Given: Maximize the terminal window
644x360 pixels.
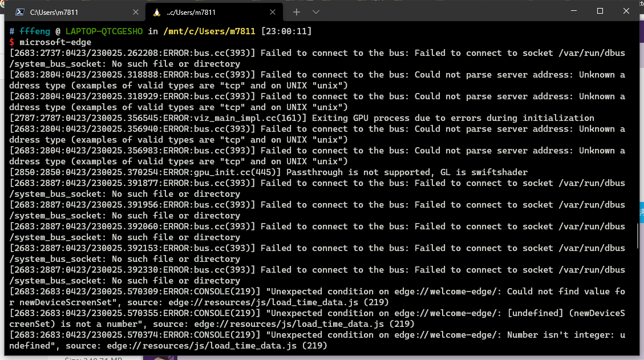Looking at the screenshot, I should coord(600,11).
